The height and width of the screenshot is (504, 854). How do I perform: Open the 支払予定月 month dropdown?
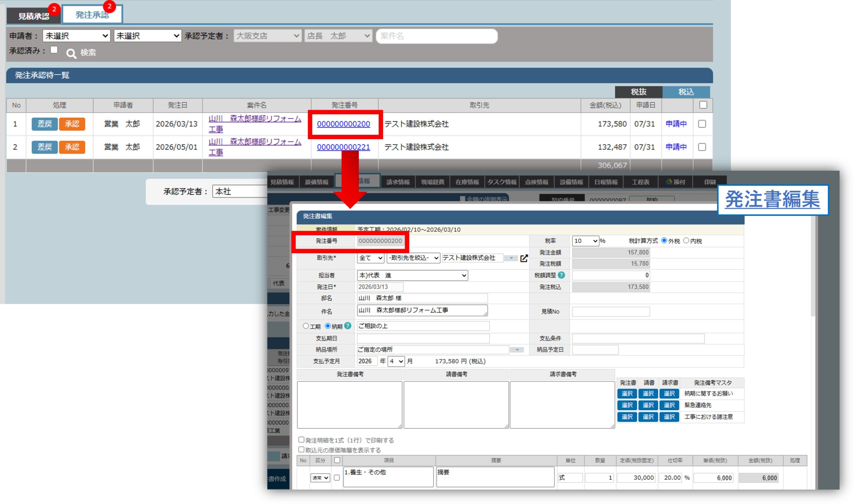[x=396, y=361]
